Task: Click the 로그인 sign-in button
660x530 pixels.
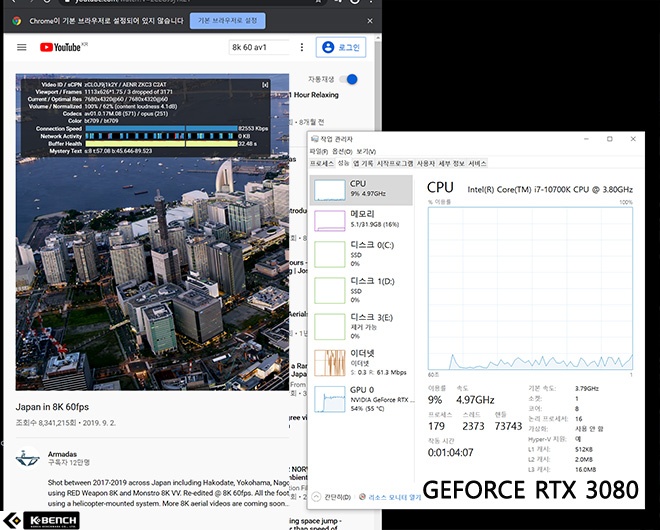Action: 341,47
